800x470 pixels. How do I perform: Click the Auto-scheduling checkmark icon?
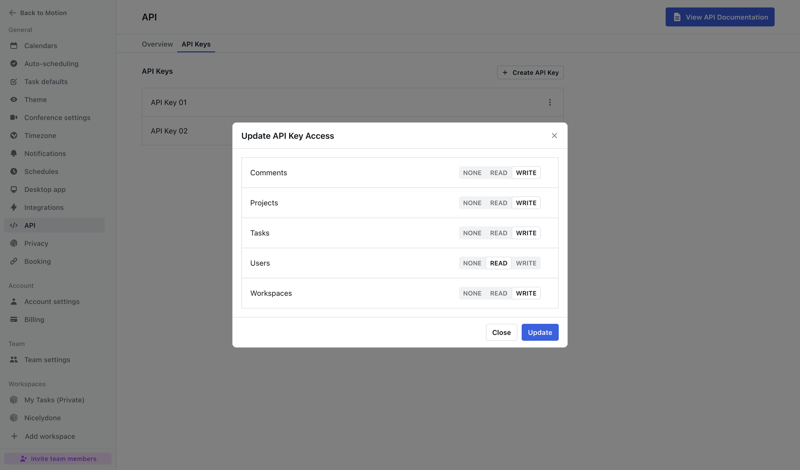[x=14, y=63]
